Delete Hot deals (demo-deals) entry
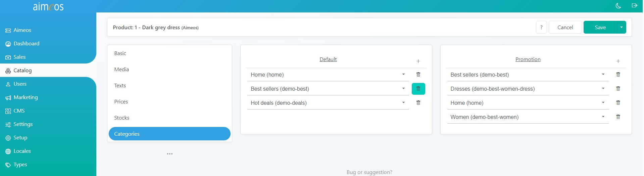 (418, 103)
